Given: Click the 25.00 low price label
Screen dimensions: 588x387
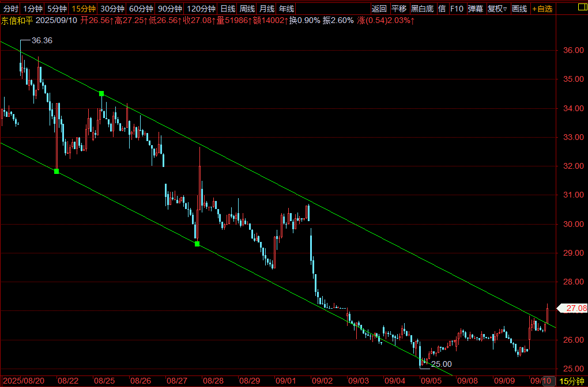Looking at the screenshot, I should click(x=442, y=364).
